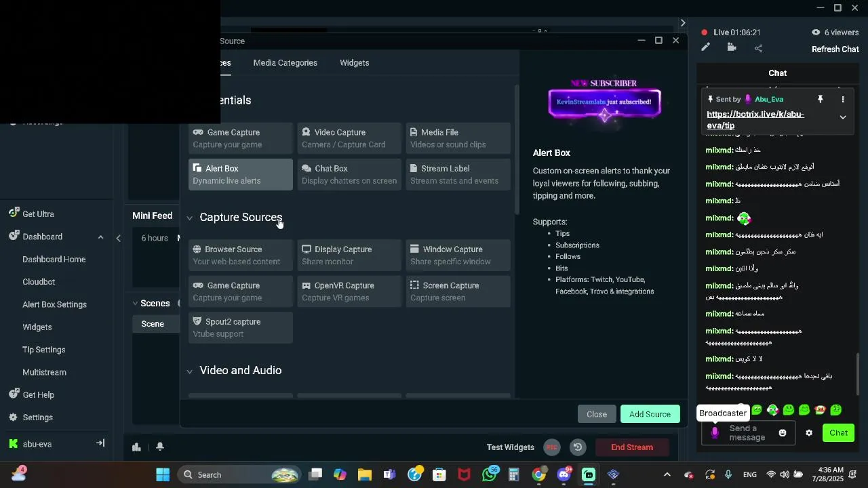Screen dimensions: 868x488
Task: Click the taskbar Search box
Action: [240, 474]
